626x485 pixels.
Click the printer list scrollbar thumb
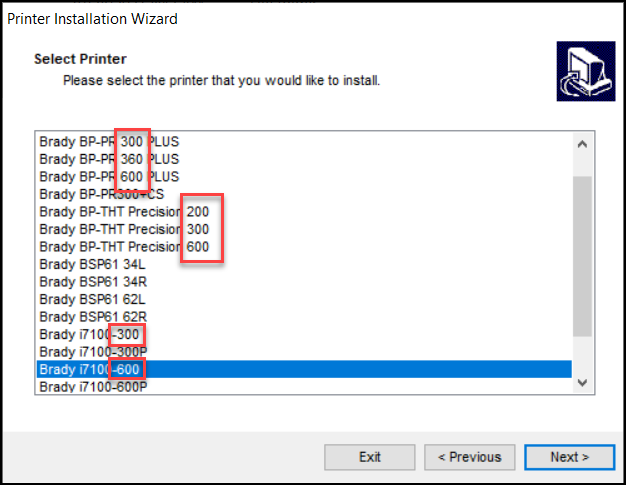click(x=581, y=255)
